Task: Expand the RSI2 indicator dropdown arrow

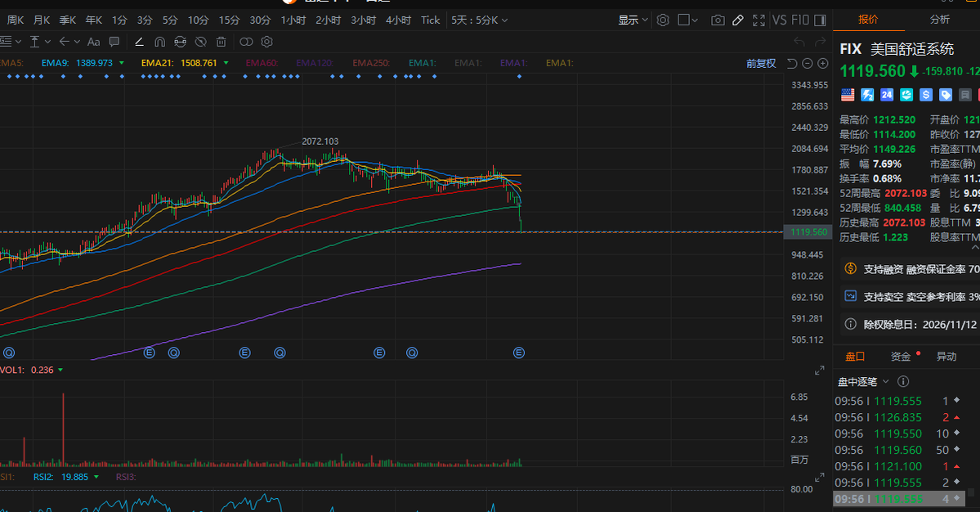Action: (96, 477)
